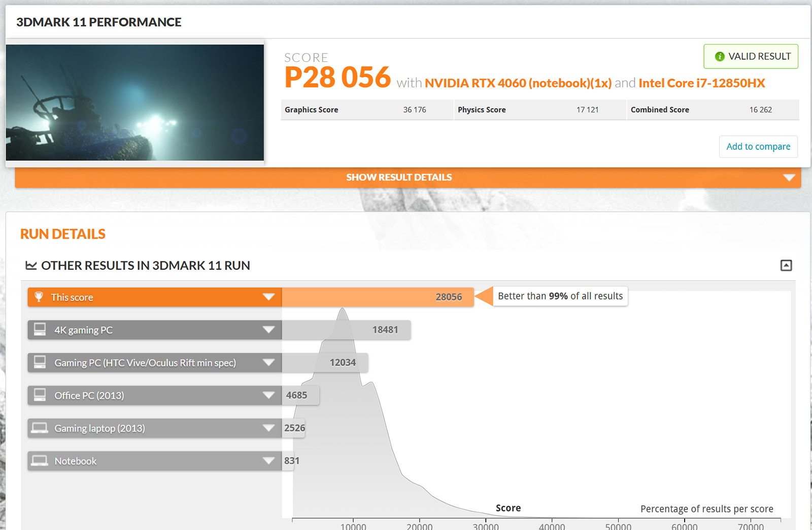Click the Graphics Score label
This screenshot has width=812, height=530.
coord(311,110)
